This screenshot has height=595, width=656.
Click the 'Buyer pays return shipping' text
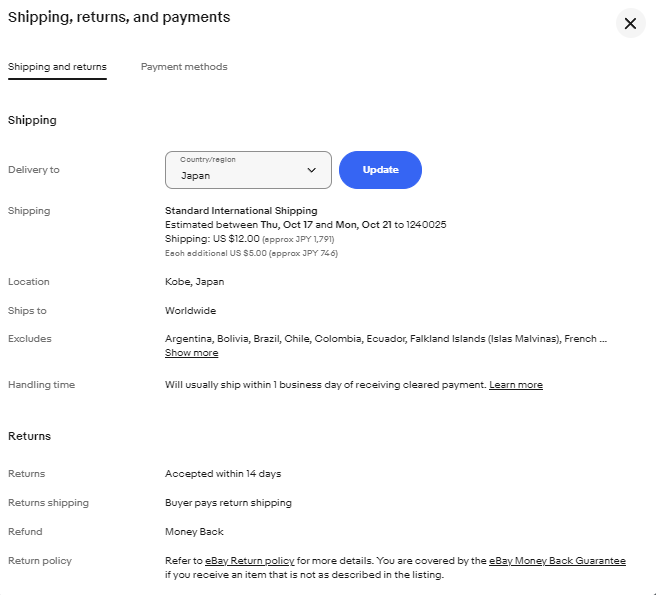pos(227,503)
